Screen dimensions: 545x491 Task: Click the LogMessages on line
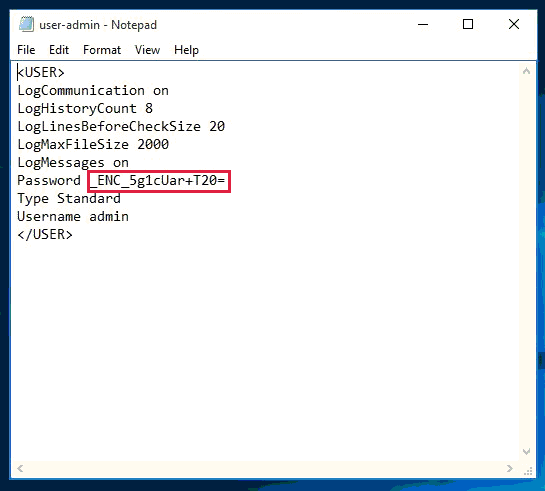[x=73, y=162]
